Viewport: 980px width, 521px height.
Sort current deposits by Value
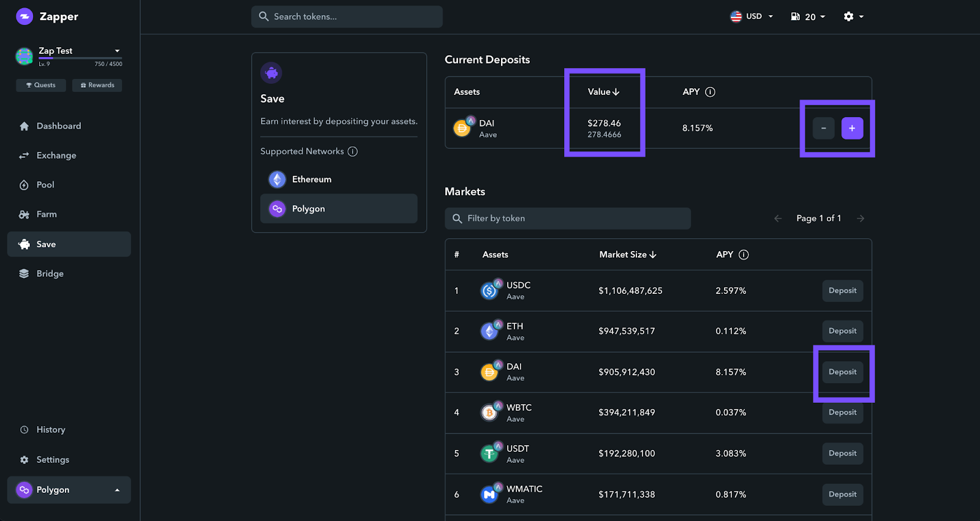coord(603,92)
